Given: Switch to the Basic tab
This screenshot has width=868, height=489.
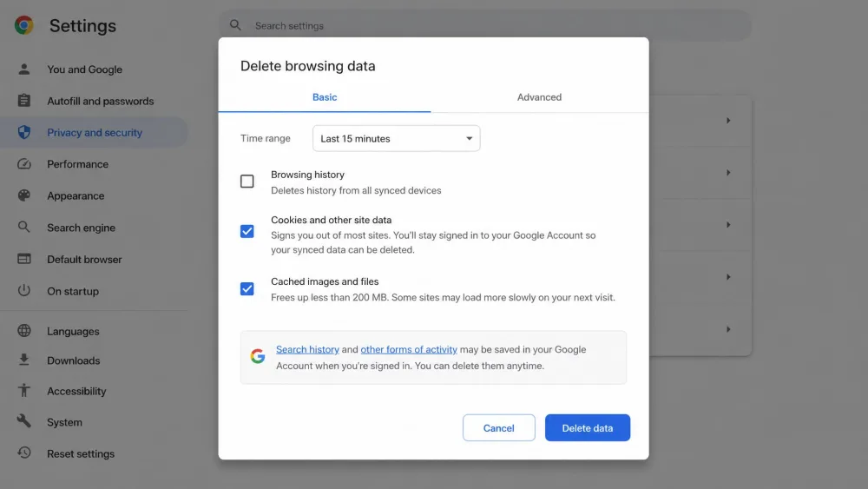Looking at the screenshot, I should 325,97.
